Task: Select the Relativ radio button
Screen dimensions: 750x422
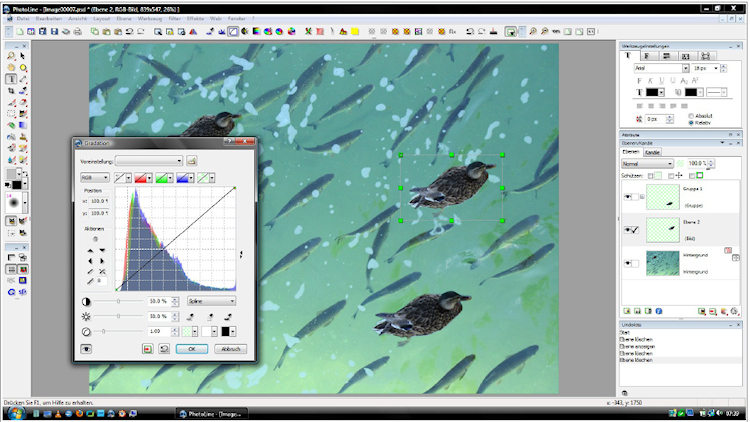Action: click(x=691, y=122)
